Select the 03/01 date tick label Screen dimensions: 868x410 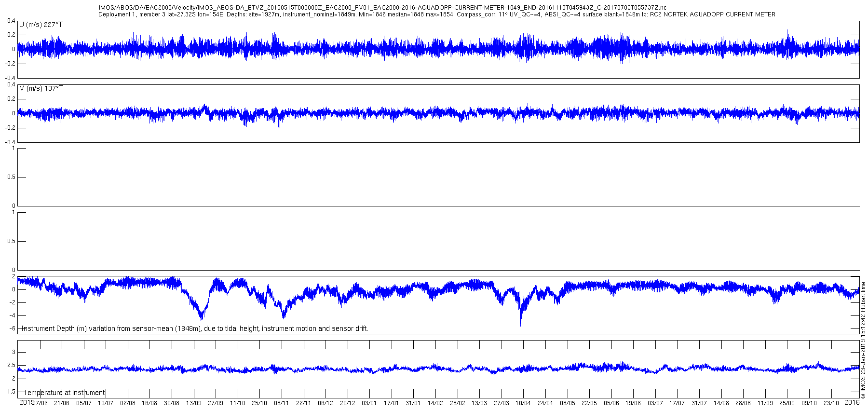point(369,403)
